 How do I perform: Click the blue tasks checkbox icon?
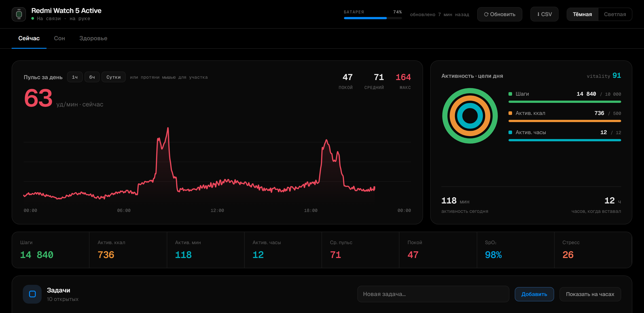[x=32, y=294]
